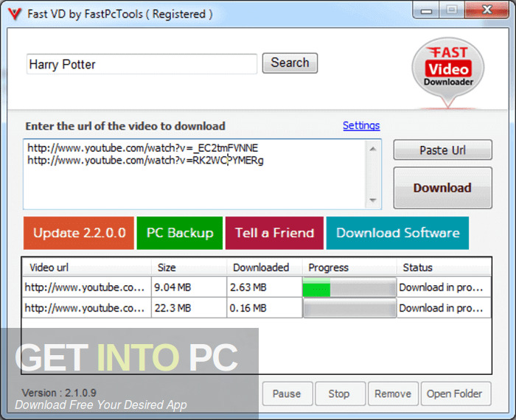
Task: Open the download folder via Open Folder
Action: pos(456,393)
